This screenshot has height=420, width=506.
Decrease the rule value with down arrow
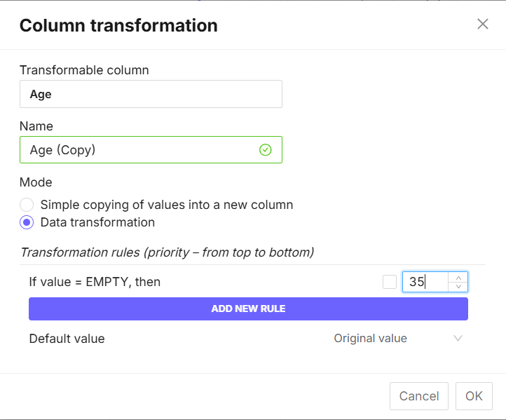458,287
